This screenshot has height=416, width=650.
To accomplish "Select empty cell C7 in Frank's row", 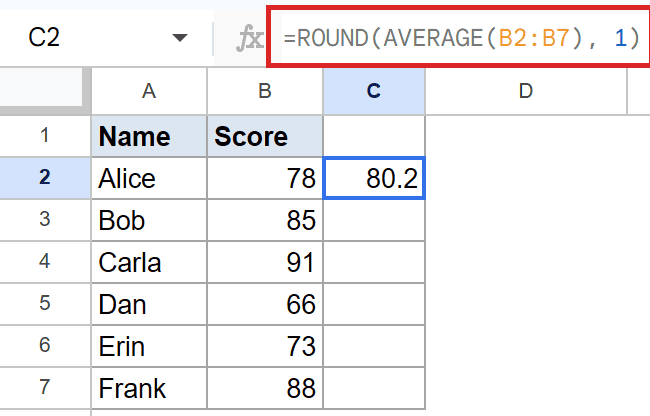I will click(x=374, y=387).
